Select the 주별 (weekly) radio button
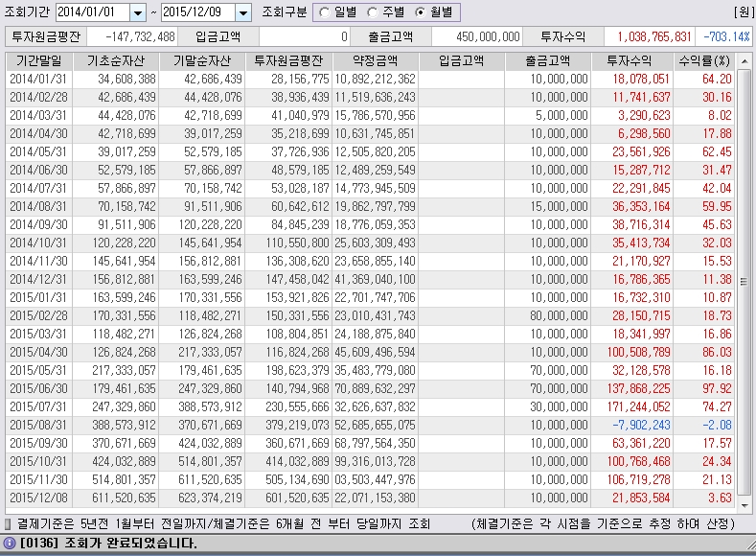Image resolution: width=756 pixels, height=556 pixels. click(x=372, y=12)
